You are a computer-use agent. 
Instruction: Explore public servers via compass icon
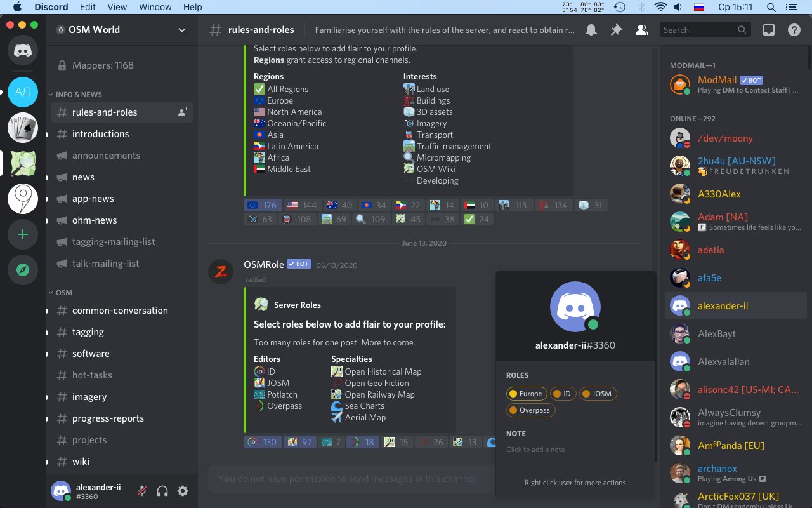[x=23, y=270]
